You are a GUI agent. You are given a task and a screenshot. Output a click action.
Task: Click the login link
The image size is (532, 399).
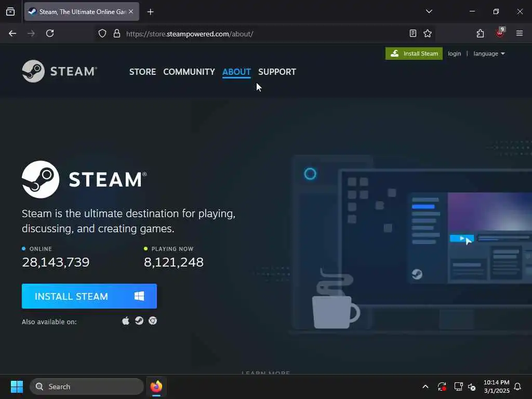click(x=454, y=54)
